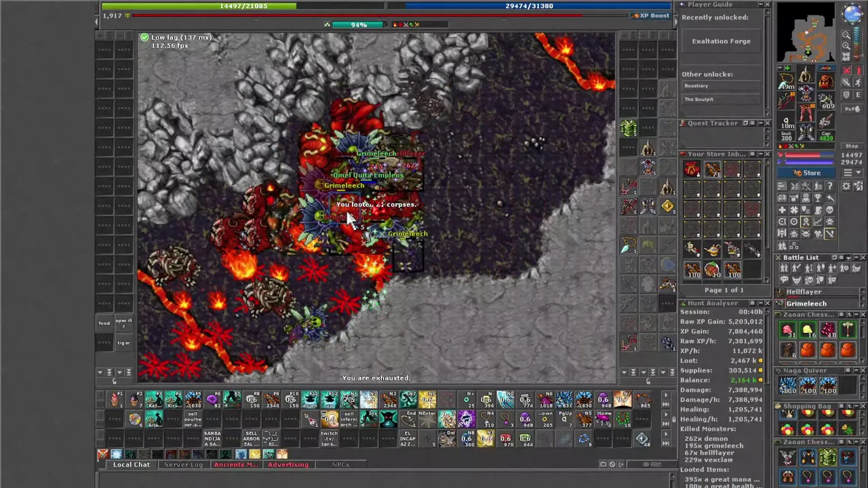
Task: Open the backpack equipment slot
Action: [826, 81]
